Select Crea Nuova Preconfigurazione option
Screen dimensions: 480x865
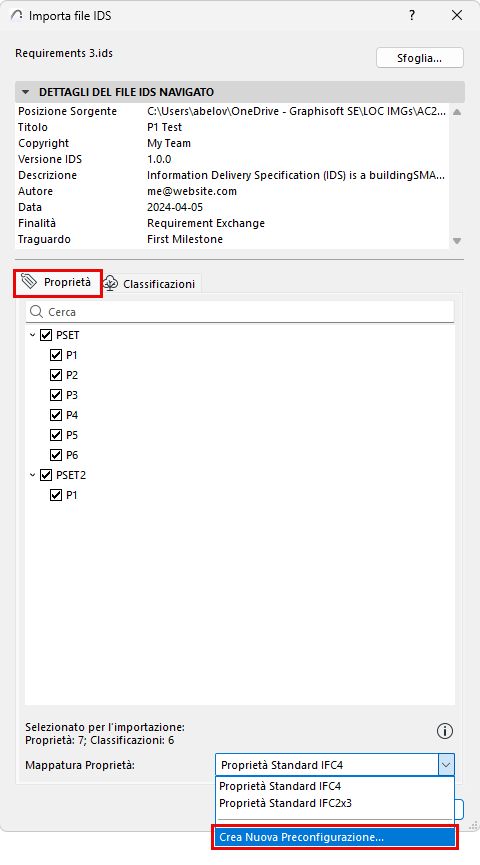(x=334, y=837)
